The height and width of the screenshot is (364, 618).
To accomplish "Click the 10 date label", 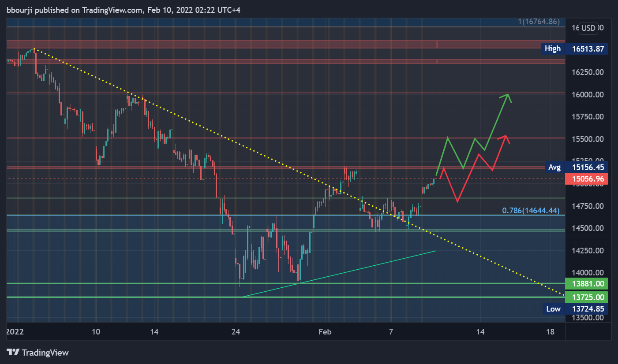I will pos(97,331).
